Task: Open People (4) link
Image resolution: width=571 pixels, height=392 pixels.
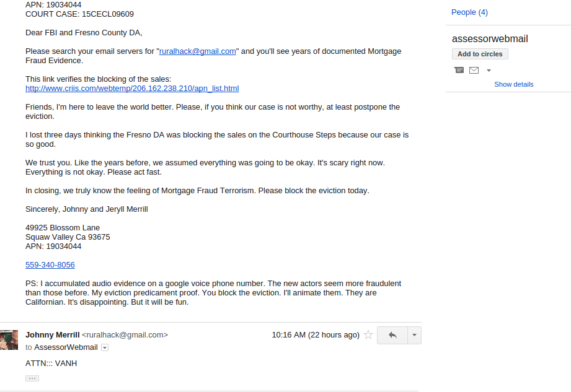Action: tap(469, 12)
